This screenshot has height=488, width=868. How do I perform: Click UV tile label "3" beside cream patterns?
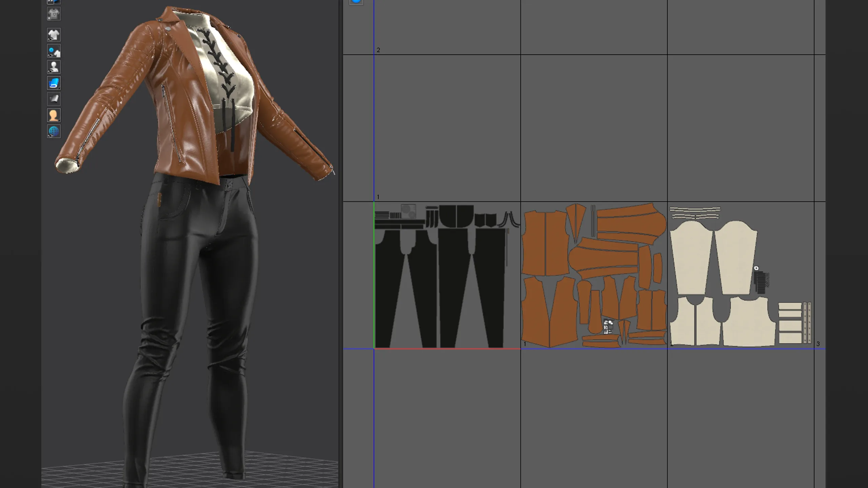click(818, 344)
